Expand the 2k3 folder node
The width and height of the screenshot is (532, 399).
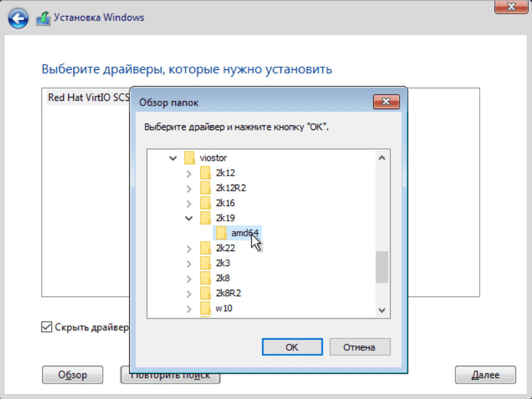pos(189,264)
